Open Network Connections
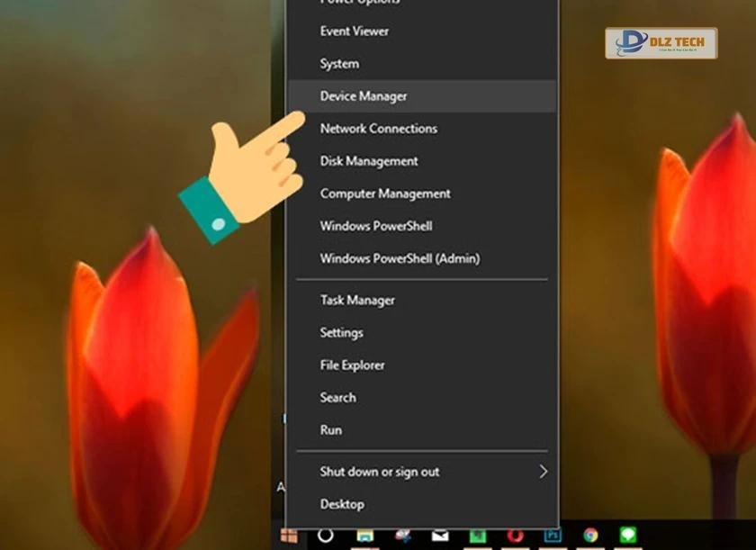The image size is (756, 550). (378, 129)
